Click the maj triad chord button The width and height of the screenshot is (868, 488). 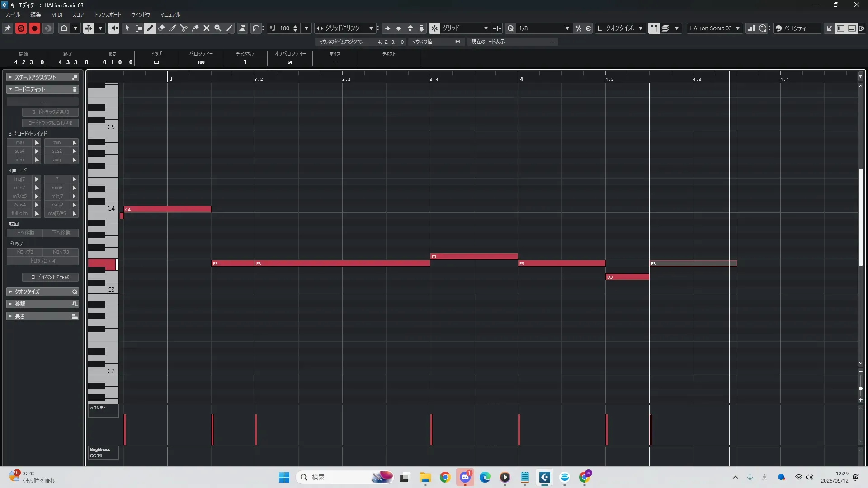tap(19, 142)
